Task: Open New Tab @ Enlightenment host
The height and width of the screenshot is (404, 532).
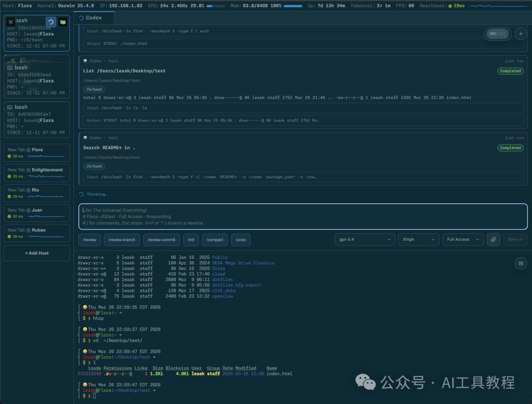Action: [x=37, y=173]
